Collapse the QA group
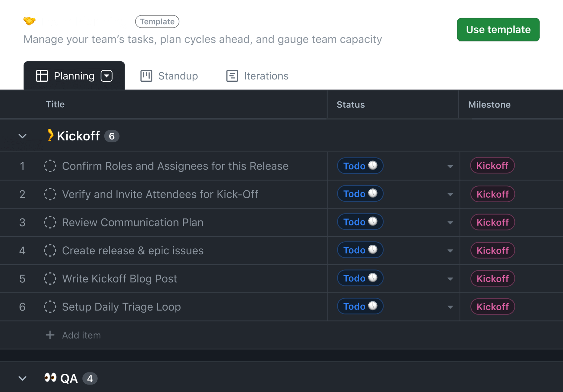This screenshot has height=392, width=563. 23,378
